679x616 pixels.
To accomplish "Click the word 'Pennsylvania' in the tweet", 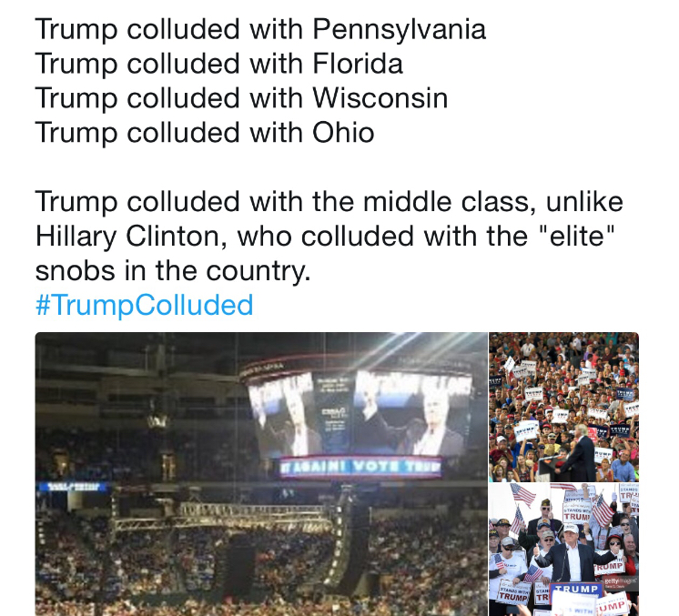I will click(x=399, y=29).
